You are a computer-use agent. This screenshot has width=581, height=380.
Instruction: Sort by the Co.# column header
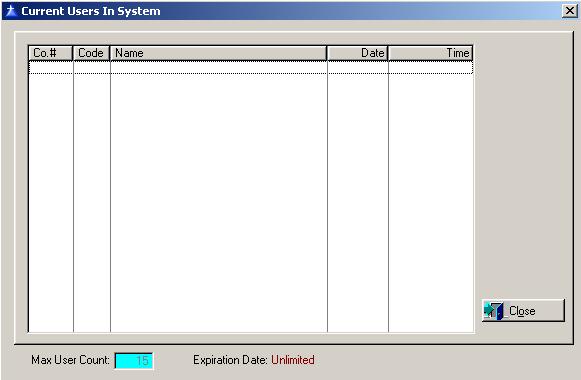tap(50, 53)
